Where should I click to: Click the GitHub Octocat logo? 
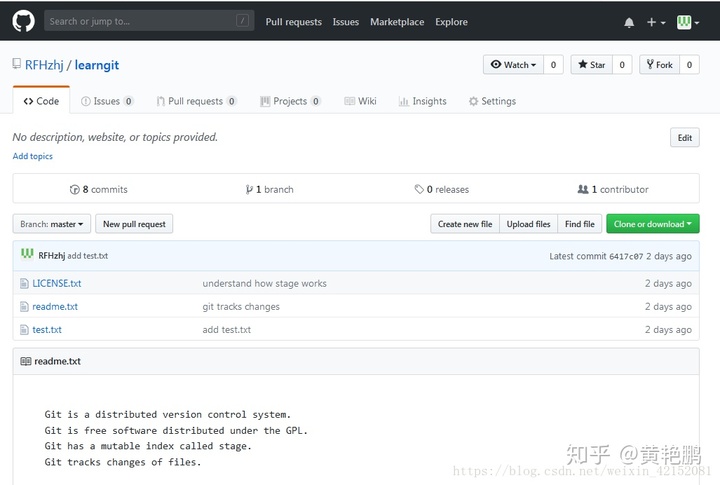(23, 21)
